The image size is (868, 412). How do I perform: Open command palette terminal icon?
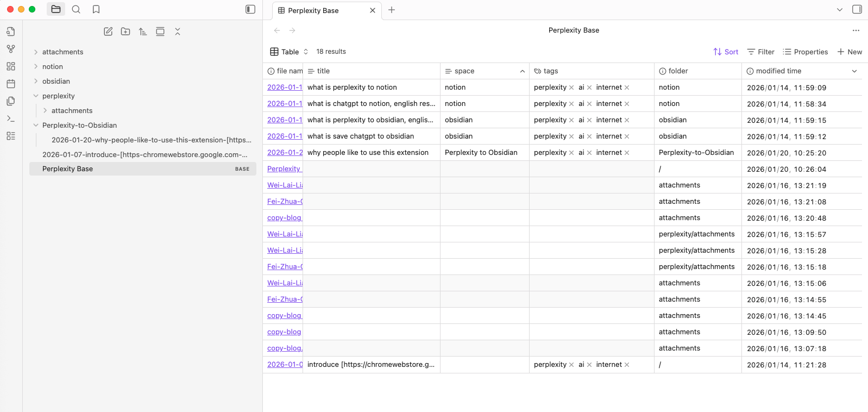click(11, 118)
